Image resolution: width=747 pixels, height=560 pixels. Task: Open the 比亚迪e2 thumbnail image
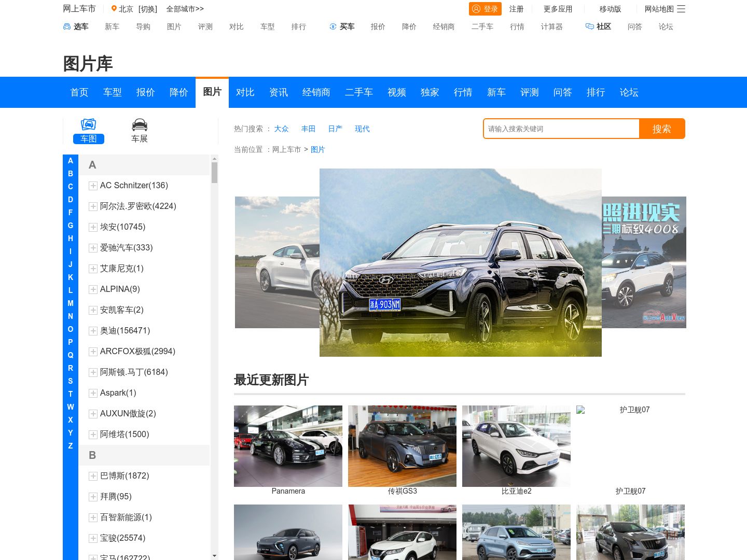coord(517,446)
